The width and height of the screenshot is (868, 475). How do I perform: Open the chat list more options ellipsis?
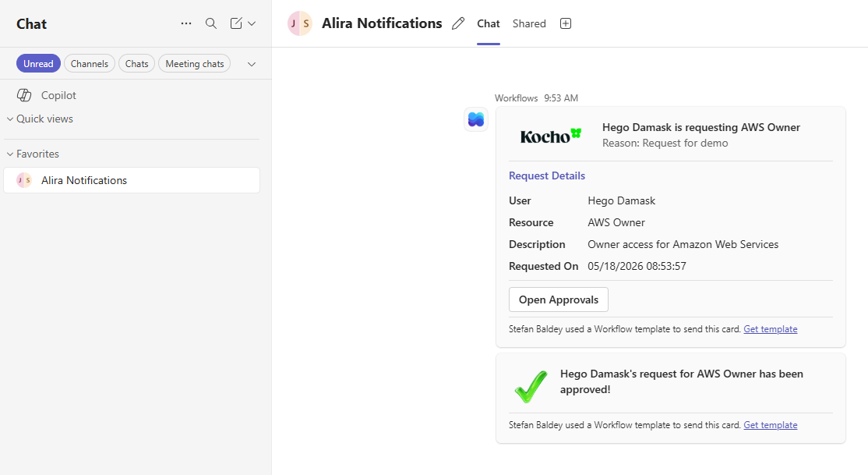pyautogui.click(x=186, y=23)
